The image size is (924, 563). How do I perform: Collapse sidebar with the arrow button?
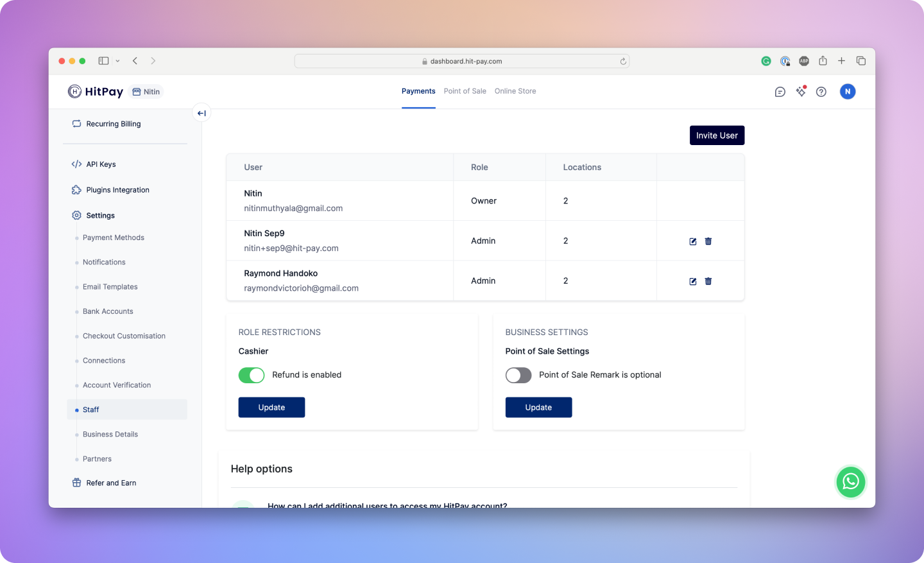coord(201,113)
